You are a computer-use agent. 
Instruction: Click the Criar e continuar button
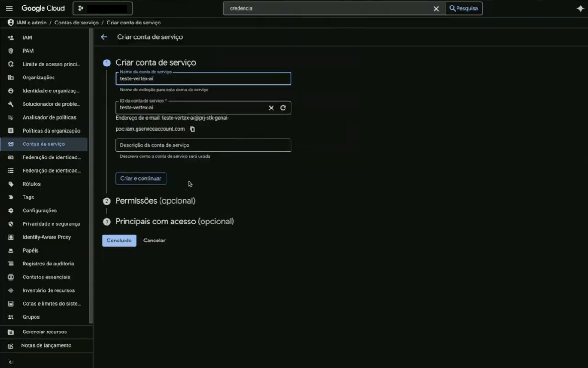click(141, 178)
